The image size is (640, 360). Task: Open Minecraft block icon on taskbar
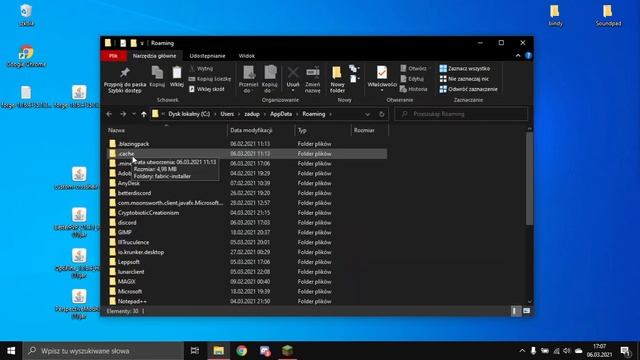click(x=287, y=351)
